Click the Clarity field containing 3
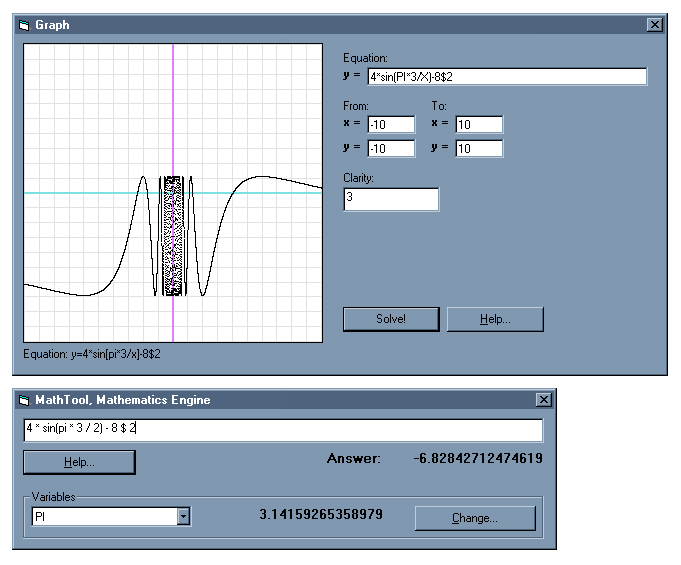The image size is (681, 565). pos(391,199)
